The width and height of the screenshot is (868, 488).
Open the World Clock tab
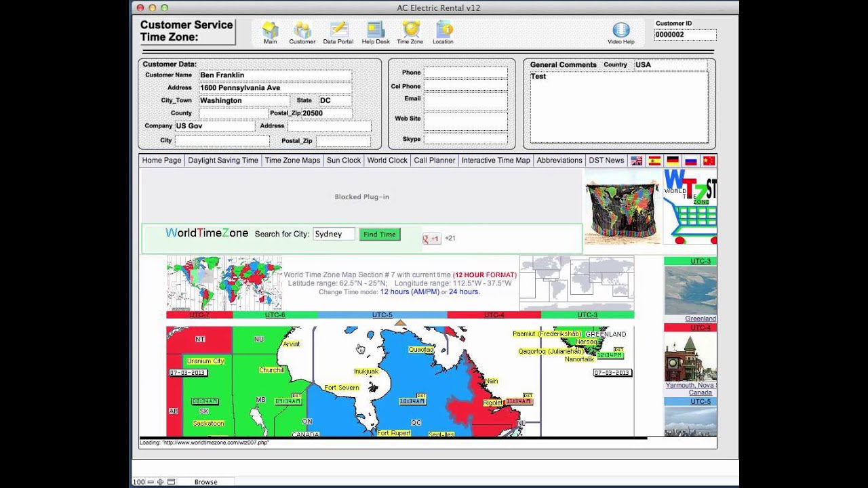coord(387,161)
